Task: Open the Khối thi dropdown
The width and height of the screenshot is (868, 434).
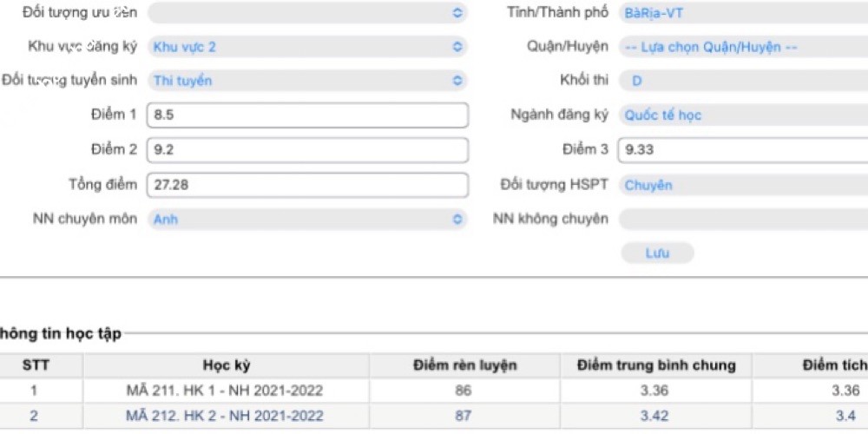Action: [742, 81]
